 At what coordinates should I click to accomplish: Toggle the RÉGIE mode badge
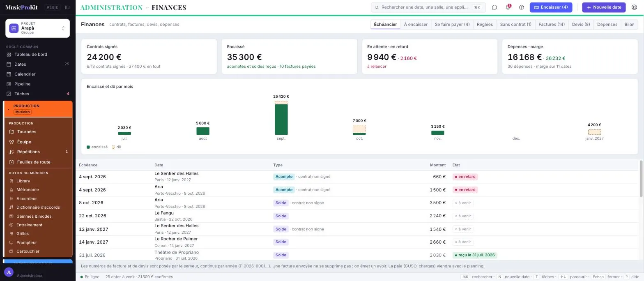click(53, 7)
